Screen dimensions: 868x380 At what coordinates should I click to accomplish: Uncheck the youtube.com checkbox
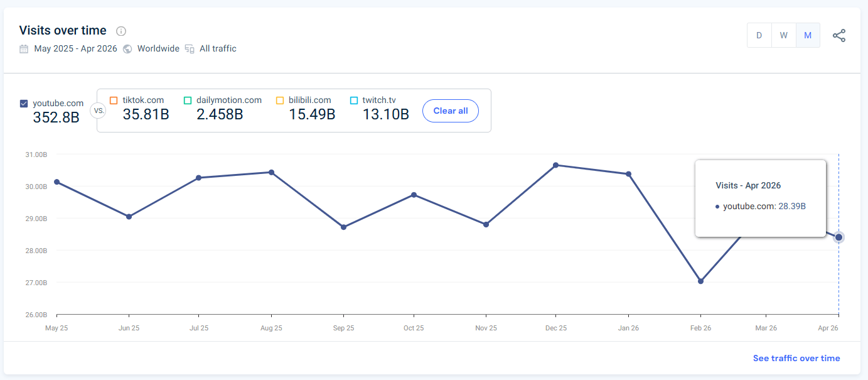click(x=24, y=104)
